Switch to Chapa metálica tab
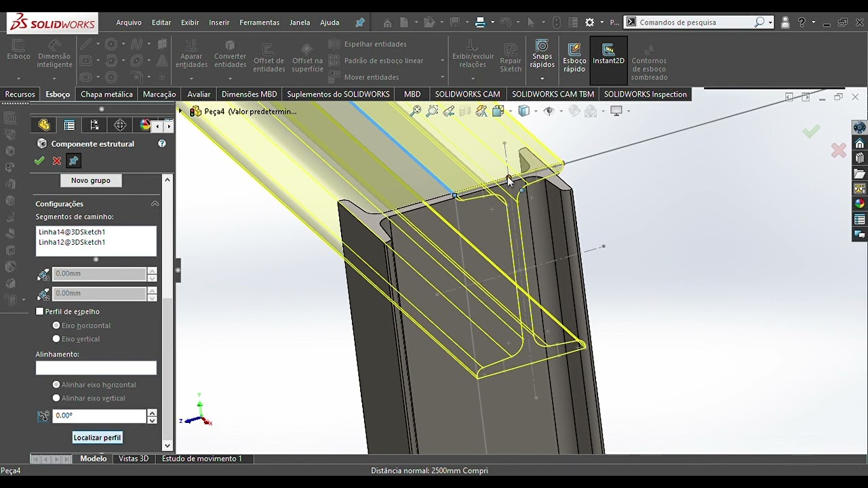This screenshot has width=868, height=488. pyautogui.click(x=106, y=94)
